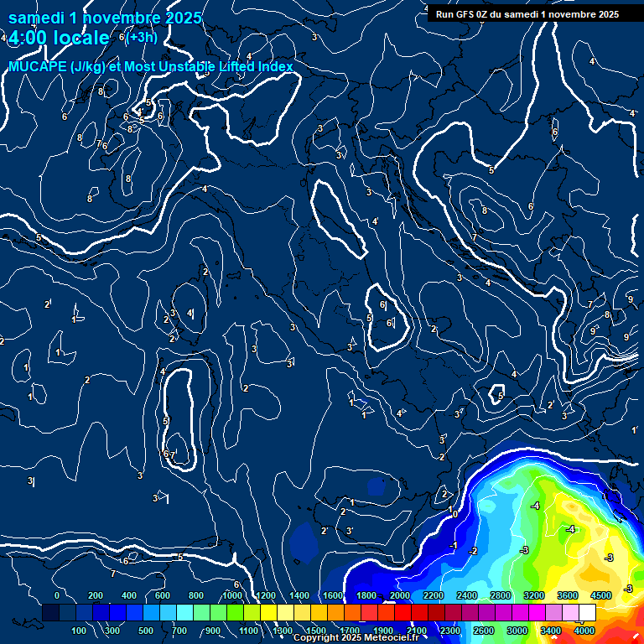
Task: Select the 'MUCAPE (J/kg) et Most Unstable Lifted Index' caption
Action: [151, 66]
